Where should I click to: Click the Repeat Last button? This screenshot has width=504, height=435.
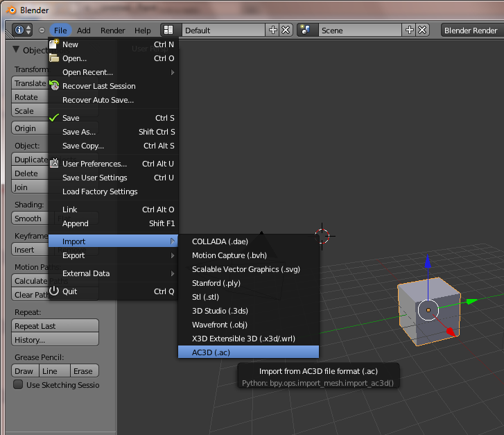[55, 325]
